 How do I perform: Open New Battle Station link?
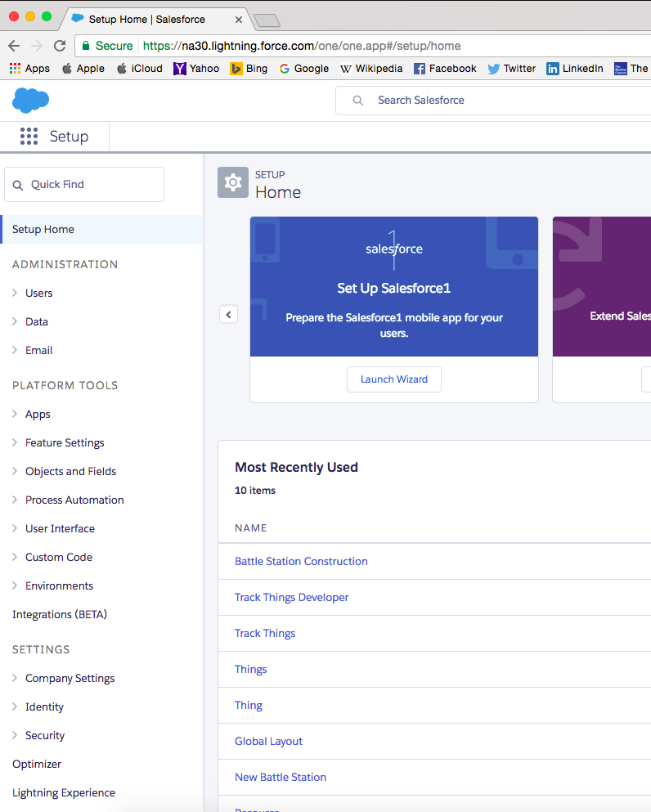pyautogui.click(x=281, y=777)
